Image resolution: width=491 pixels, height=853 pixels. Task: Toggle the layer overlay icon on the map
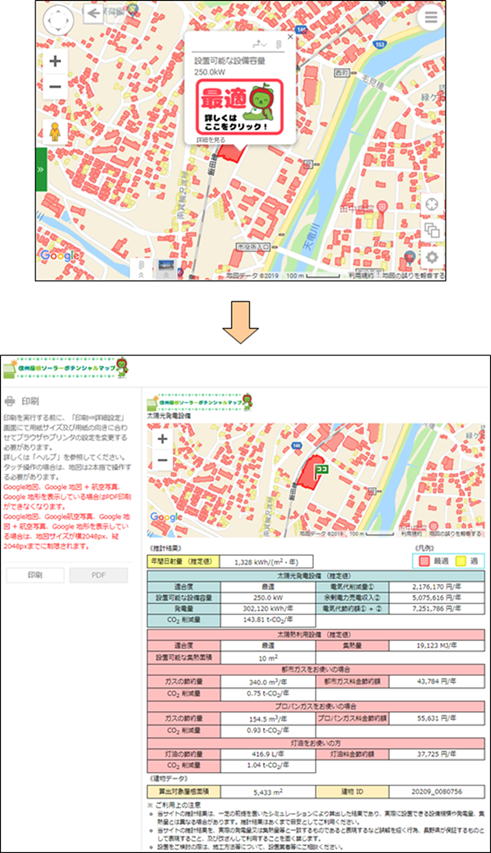[432, 230]
